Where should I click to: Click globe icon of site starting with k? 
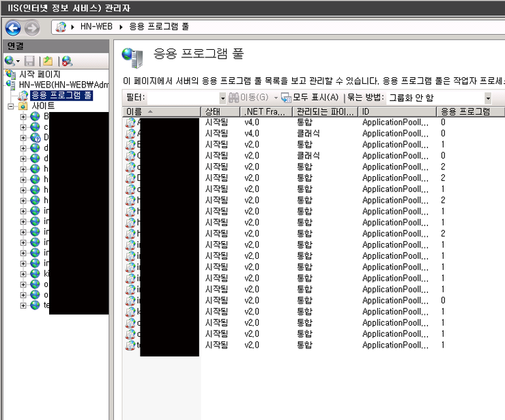click(x=35, y=274)
